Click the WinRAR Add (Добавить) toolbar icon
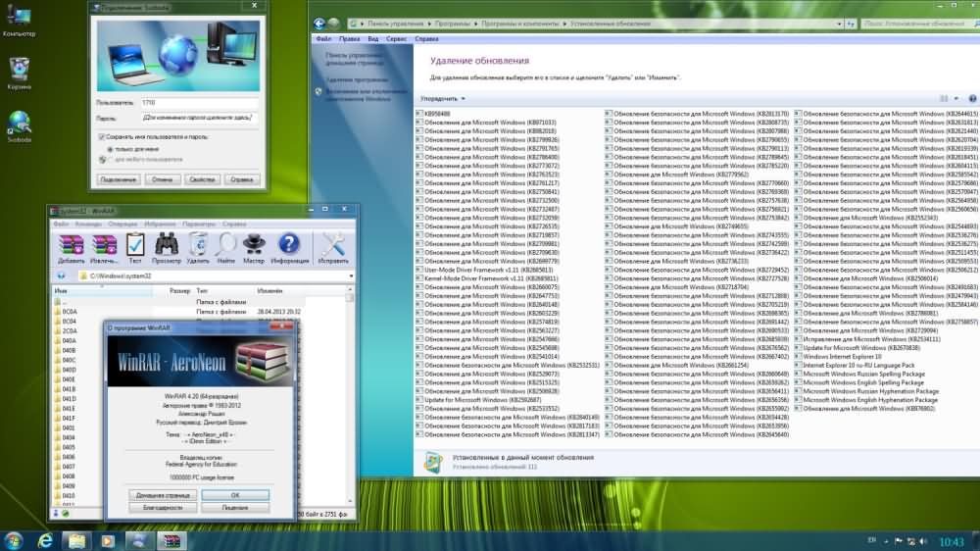This screenshot has height=551, width=980. pyautogui.click(x=71, y=246)
